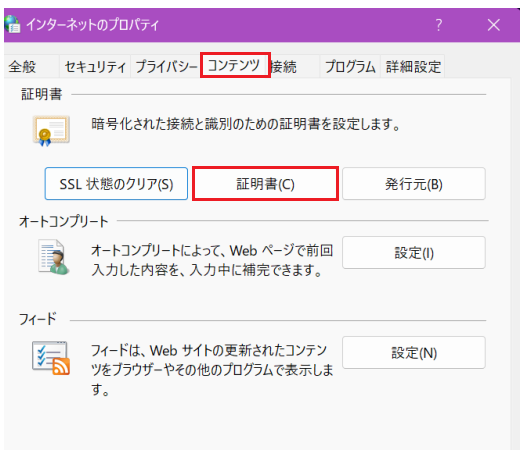Click the 発行元(B) button
Screen dimensions: 523x461
click(x=414, y=184)
